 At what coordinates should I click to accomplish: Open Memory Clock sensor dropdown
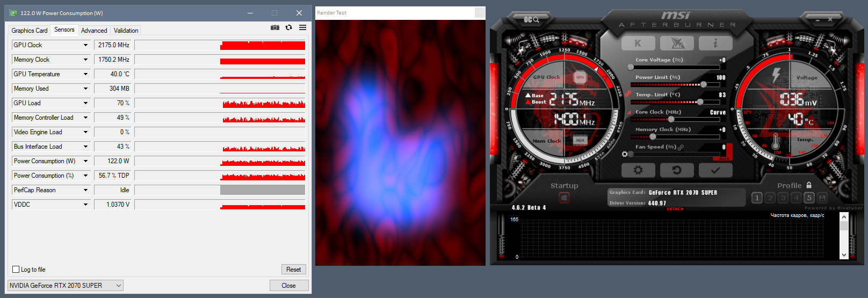click(x=85, y=60)
